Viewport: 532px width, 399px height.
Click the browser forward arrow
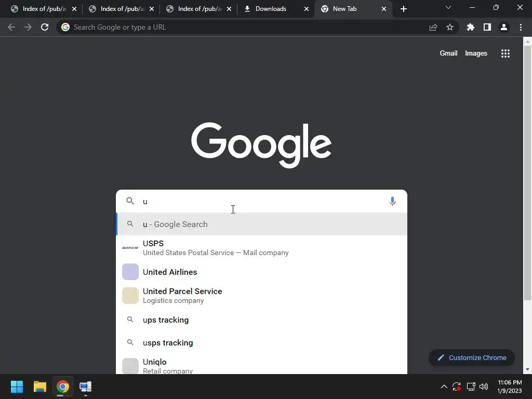[x=28, y=27]
